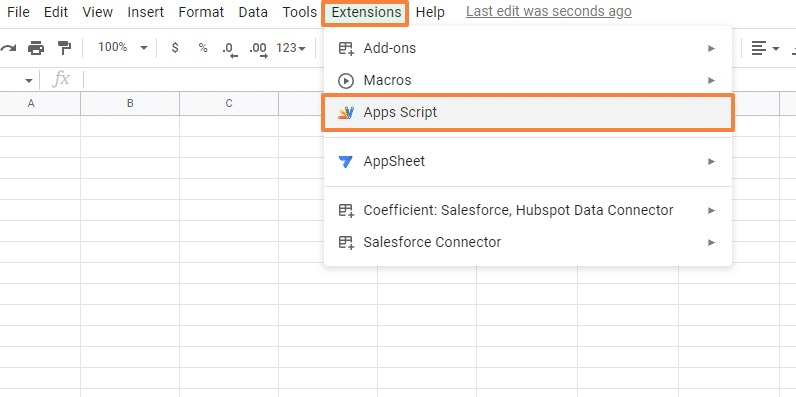Click the horizontal align icon

pyautogui.click(x=758, y=49)
